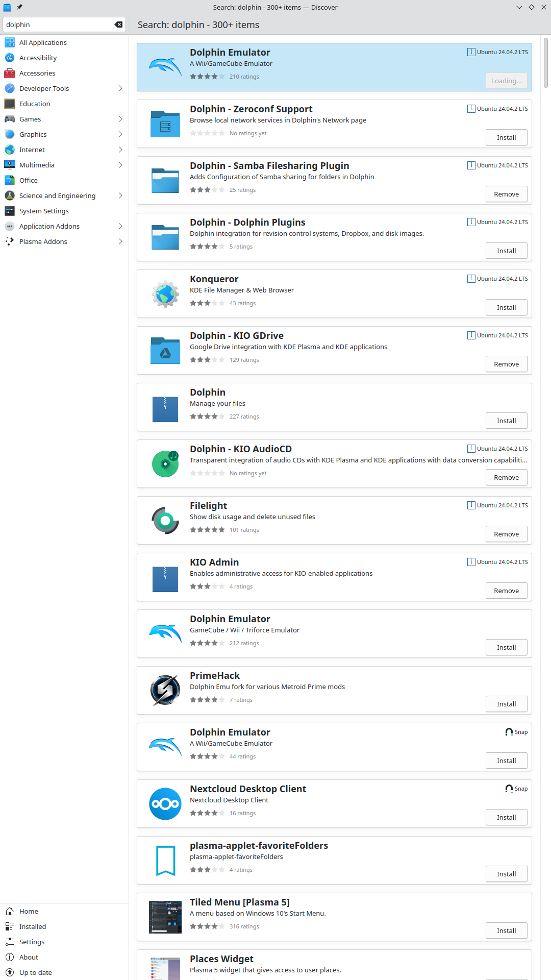The height and width of the screenshot is (980, 551).
Task: Click the KIO GDrive folder icon
Action: 165,350
